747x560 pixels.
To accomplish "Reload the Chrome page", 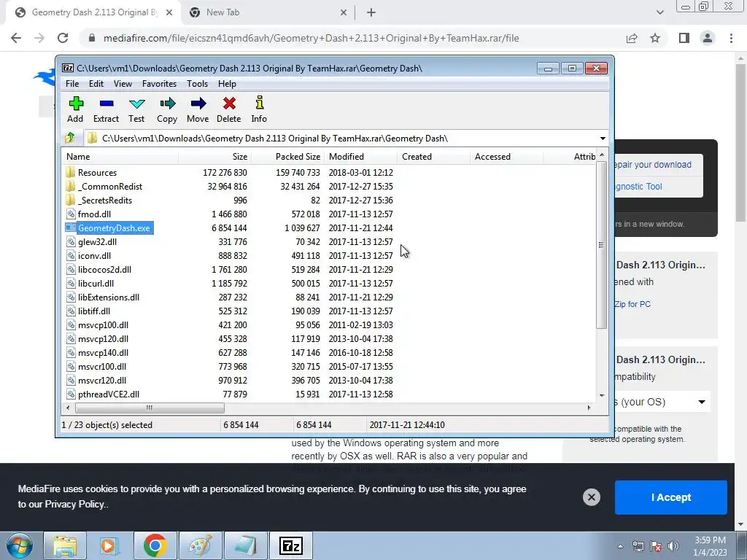I will 63,38.
